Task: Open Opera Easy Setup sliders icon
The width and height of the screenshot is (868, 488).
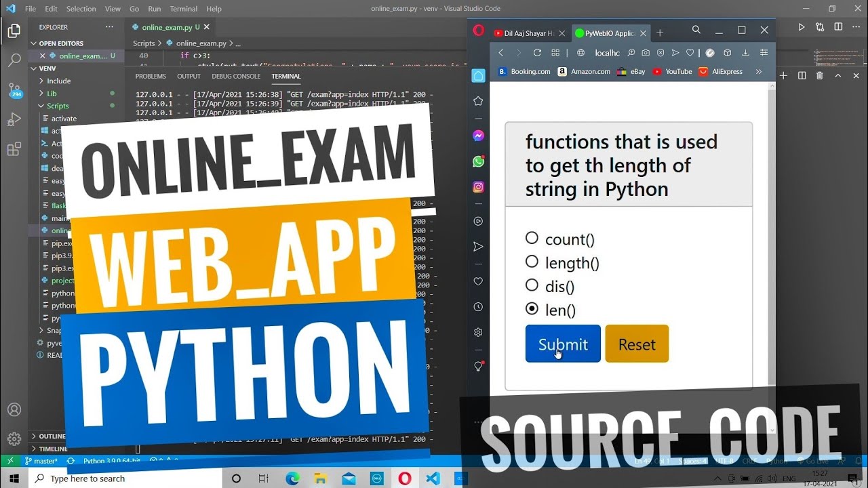Action: click(764, 53)
